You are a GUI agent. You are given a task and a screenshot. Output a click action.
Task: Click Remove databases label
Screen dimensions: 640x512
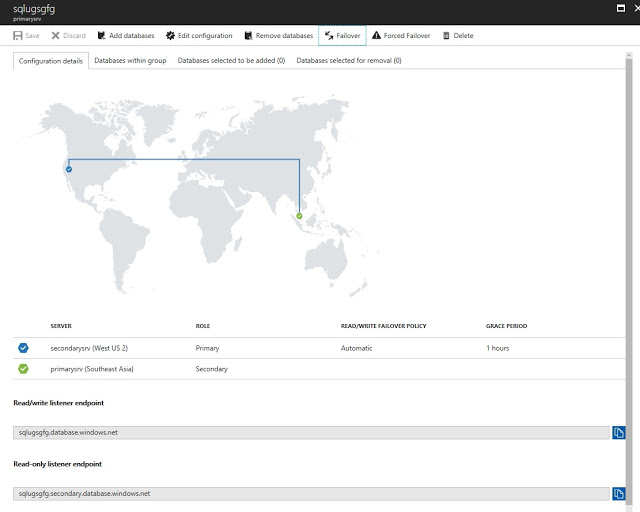coord(284,36)
